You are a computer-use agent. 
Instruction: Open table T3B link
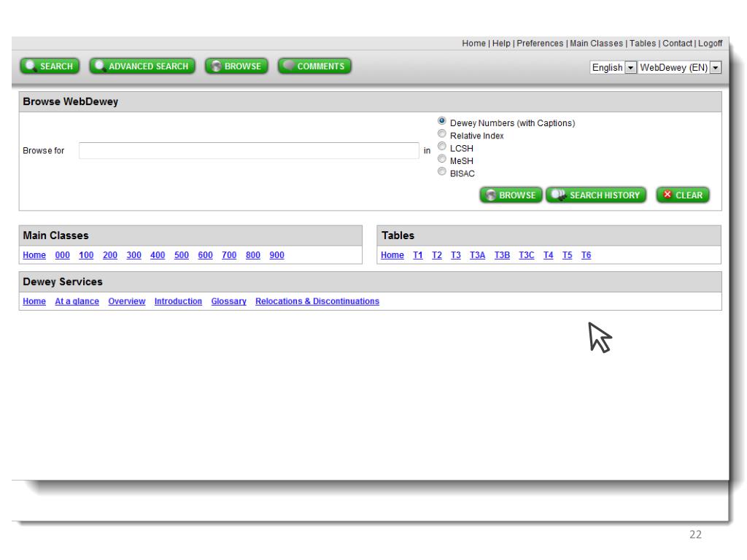tap(502, 255)
